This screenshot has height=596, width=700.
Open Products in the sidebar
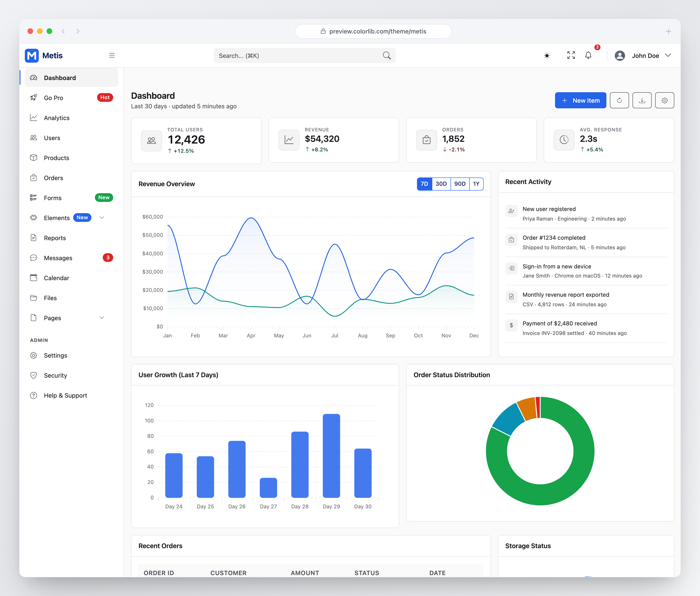point(72,158)
